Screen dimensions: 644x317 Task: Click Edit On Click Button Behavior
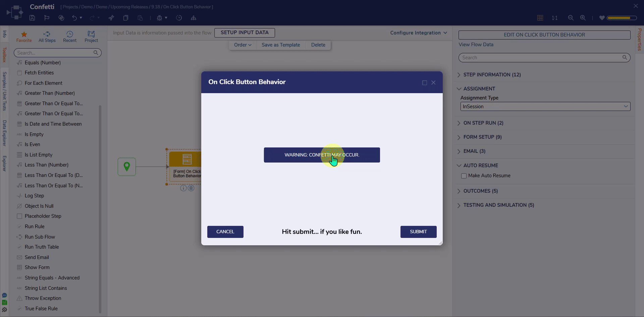(544, 35)
